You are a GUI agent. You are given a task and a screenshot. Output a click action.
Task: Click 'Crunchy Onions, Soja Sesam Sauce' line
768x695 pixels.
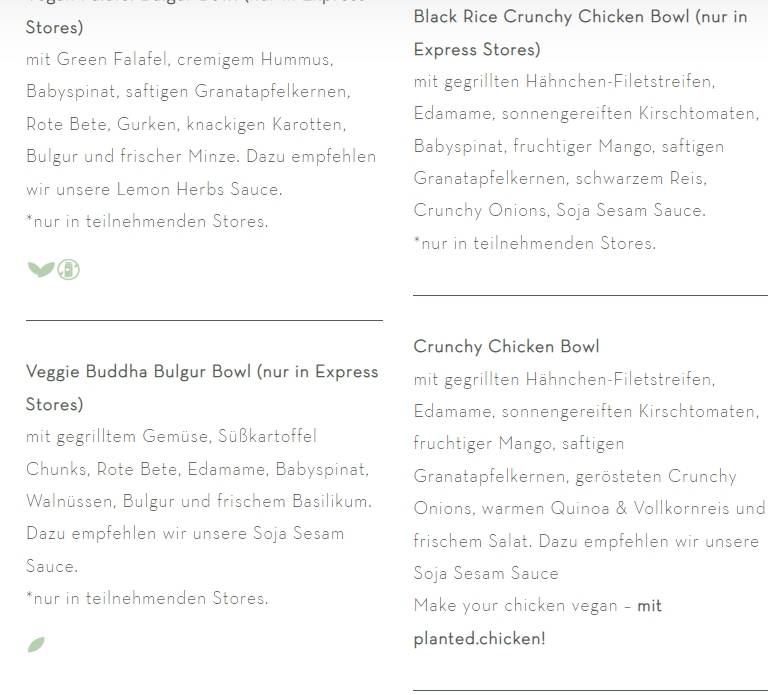pyautogui.click(x=560, y=211)
